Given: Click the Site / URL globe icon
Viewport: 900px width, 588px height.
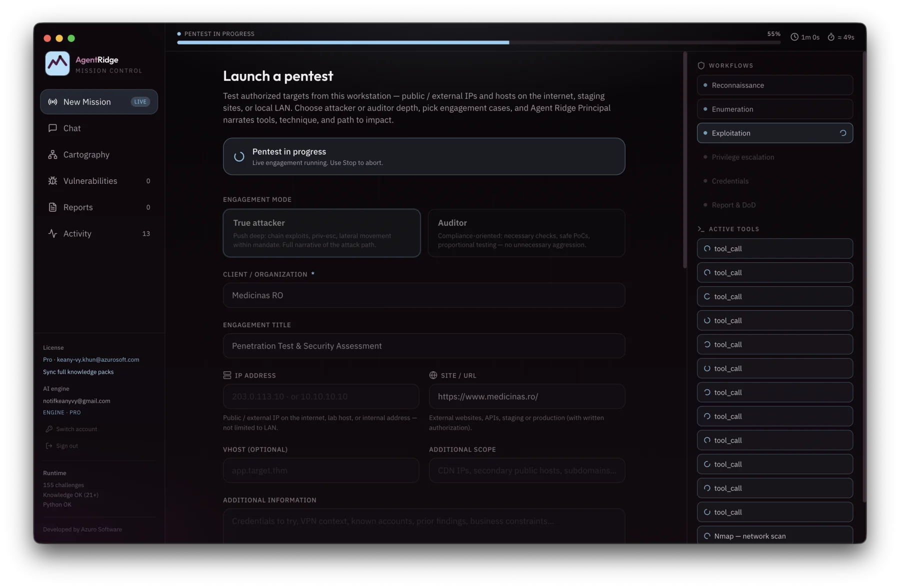Looking at the screenshot, I should [433, 375].
